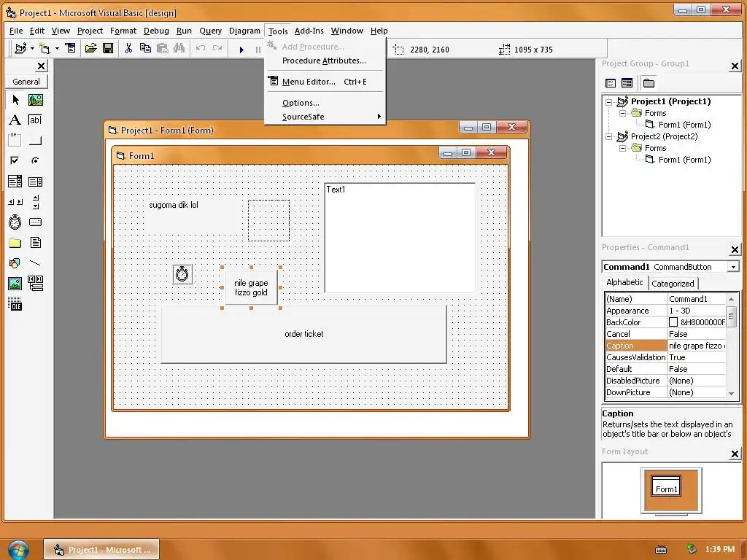
Task: Select the Frame tool in toolbox
Action: click(x=15, y=140)
